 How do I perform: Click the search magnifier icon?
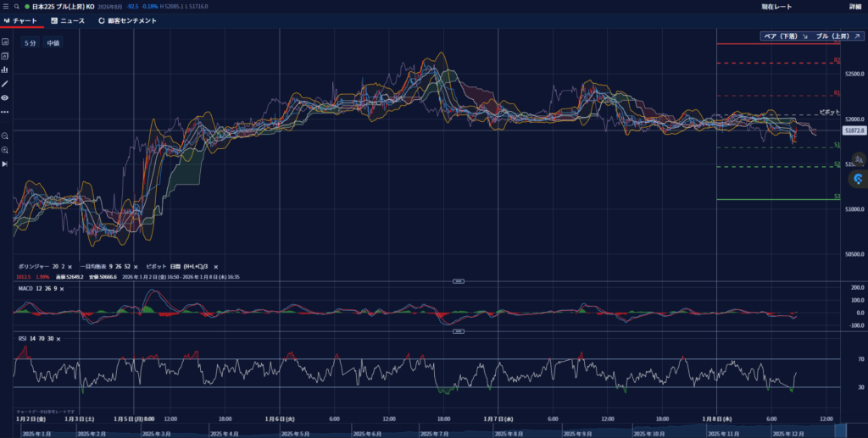[16, 6]
